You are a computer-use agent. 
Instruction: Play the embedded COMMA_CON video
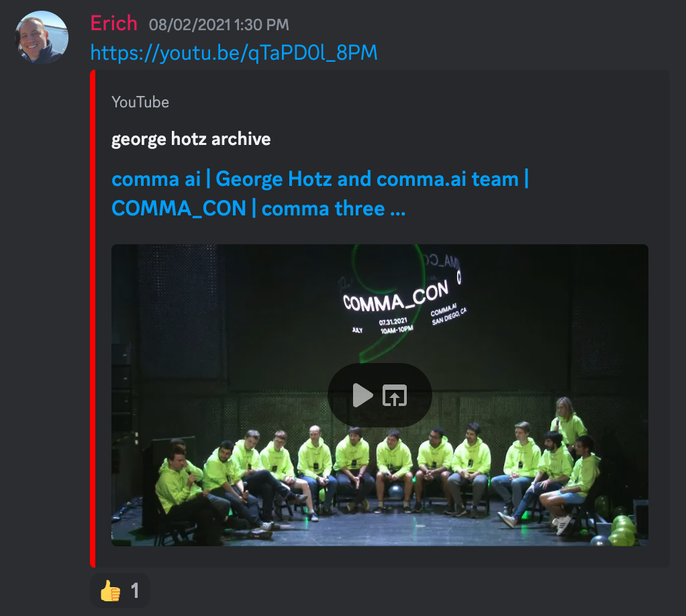(x=362, y=395)
